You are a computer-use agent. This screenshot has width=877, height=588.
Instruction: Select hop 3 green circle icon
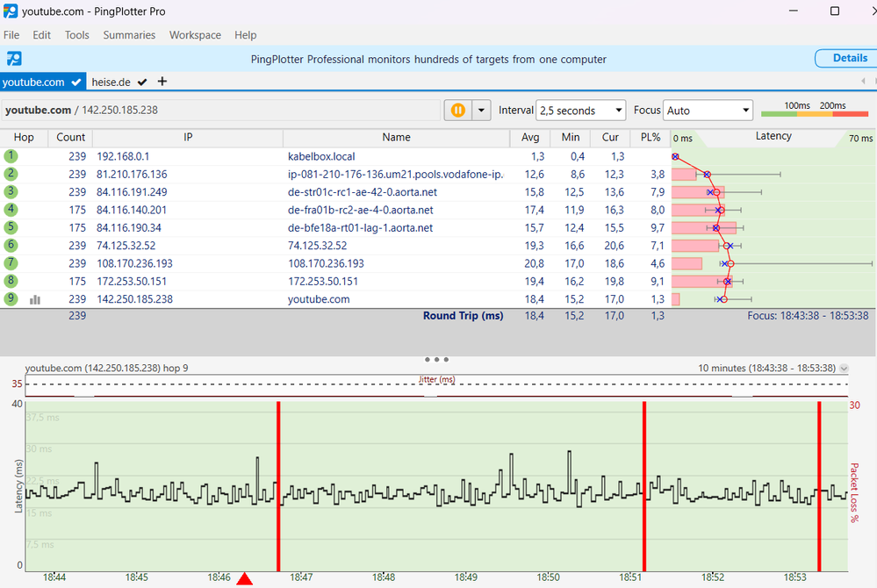(x=11, y=191)
